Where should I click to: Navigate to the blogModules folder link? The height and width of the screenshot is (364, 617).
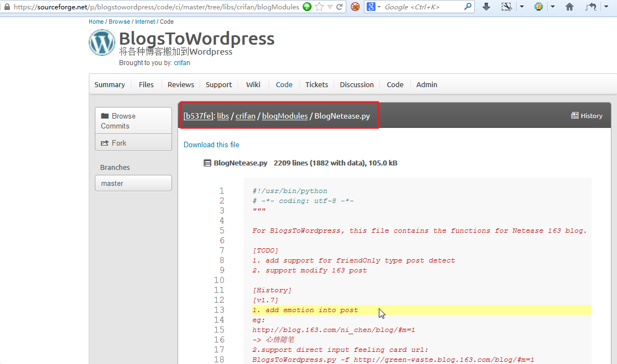click(285, 116)
